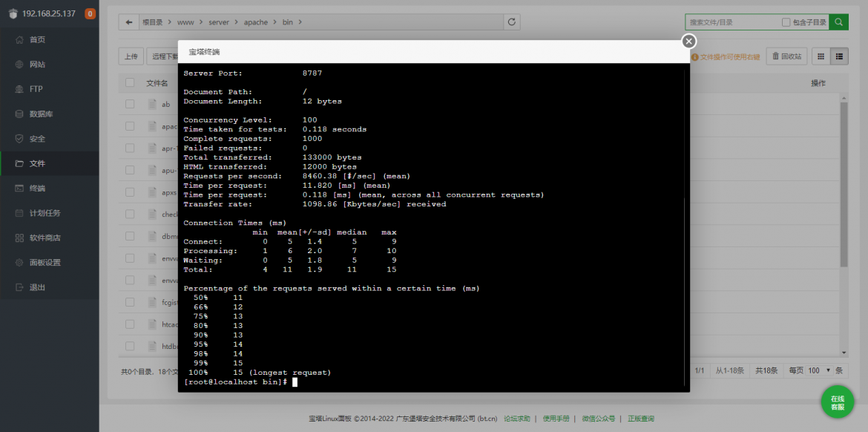868x432 pixels.
Task: Go to 软件商店 in sidebar
Action: coord(45,238)
